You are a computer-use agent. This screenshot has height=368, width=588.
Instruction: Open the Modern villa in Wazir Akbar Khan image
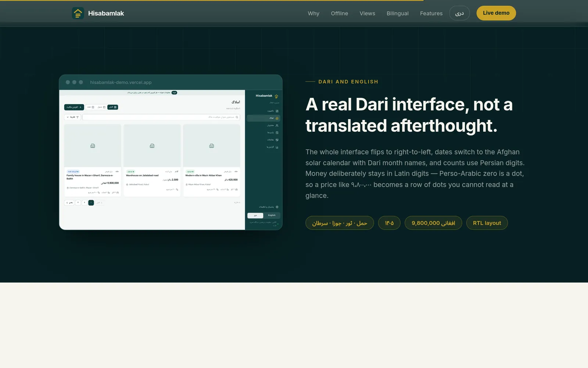coord(212,146)
